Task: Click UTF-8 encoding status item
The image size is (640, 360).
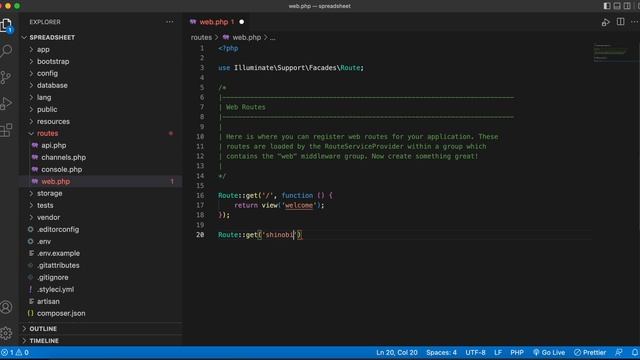Action: click(475, 352)
